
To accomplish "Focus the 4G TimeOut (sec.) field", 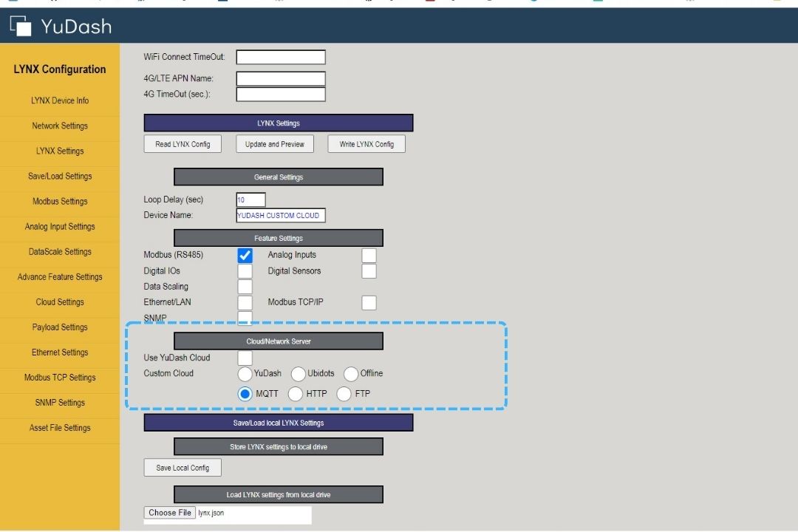I will pos(281,94).
